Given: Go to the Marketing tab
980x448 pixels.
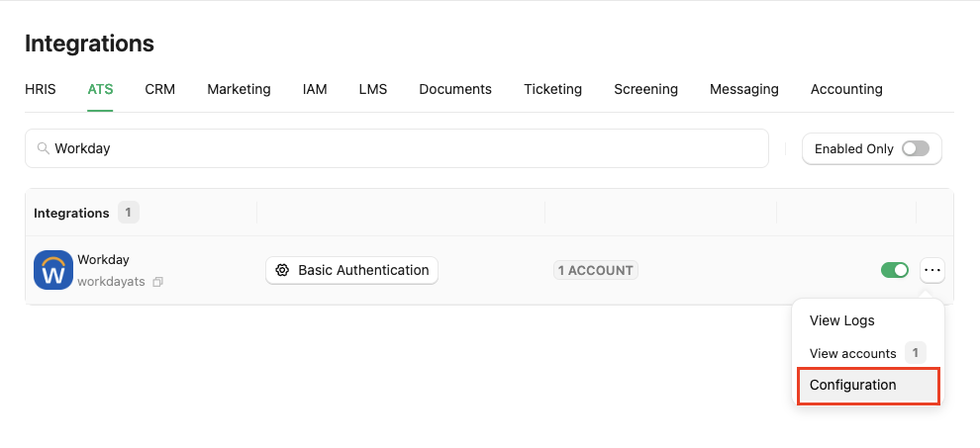Looking at the screenshot, I should coord(239,89).
